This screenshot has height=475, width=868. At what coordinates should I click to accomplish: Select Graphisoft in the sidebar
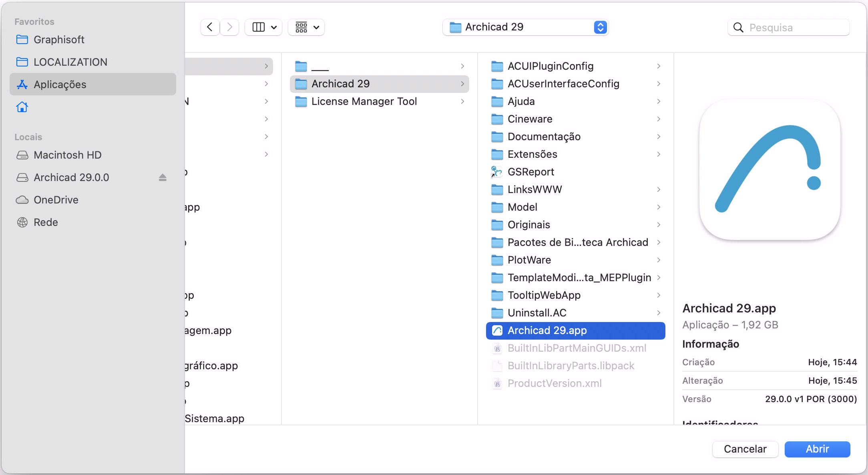(59, 40)
